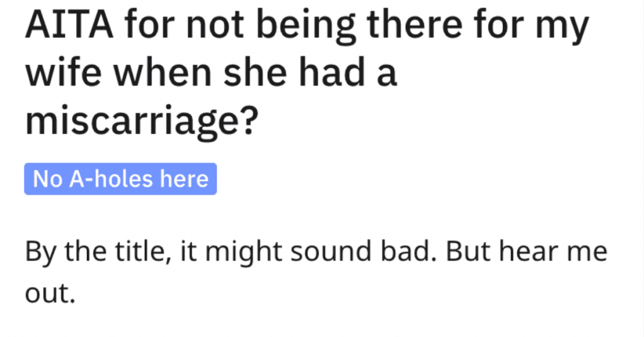This screenshot has height=337, width=644.
Task: Click the body sentence "But hear me"
Action: pos(527,251)
